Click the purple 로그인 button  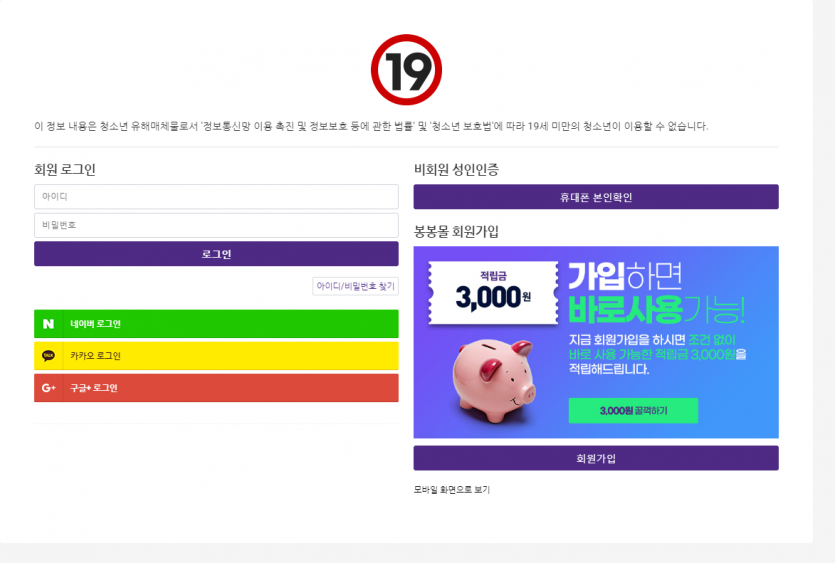216,254
